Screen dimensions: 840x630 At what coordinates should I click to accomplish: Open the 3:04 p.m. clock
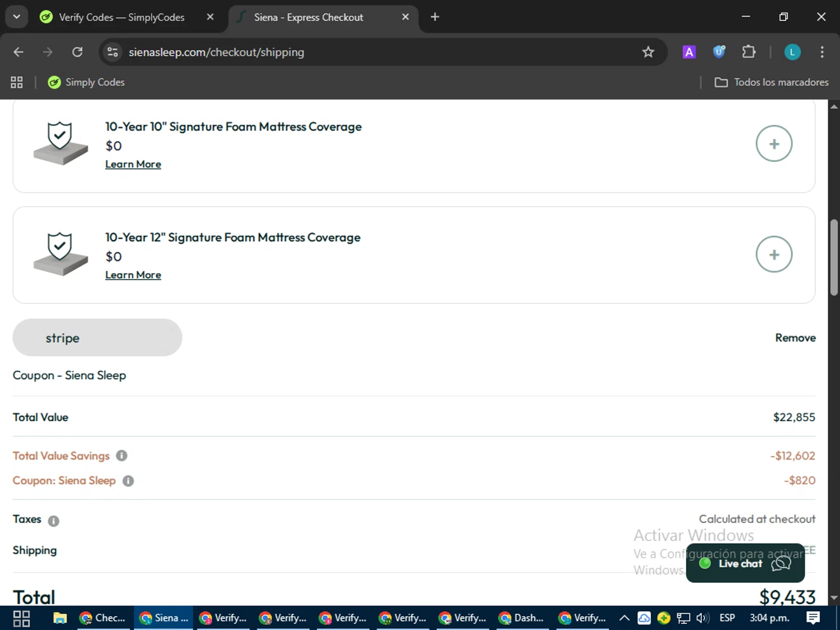(x=769, y=618)
